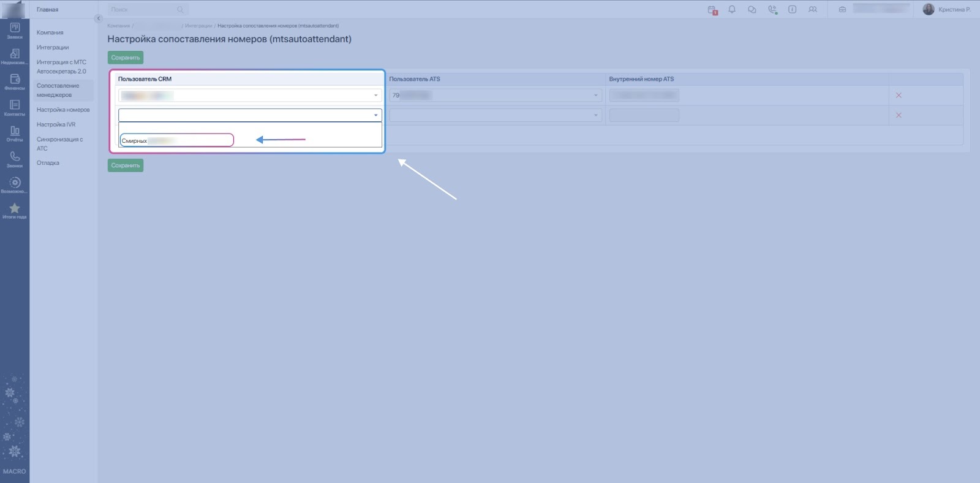Click the notifications bell icon

click(x=731, y=10)
